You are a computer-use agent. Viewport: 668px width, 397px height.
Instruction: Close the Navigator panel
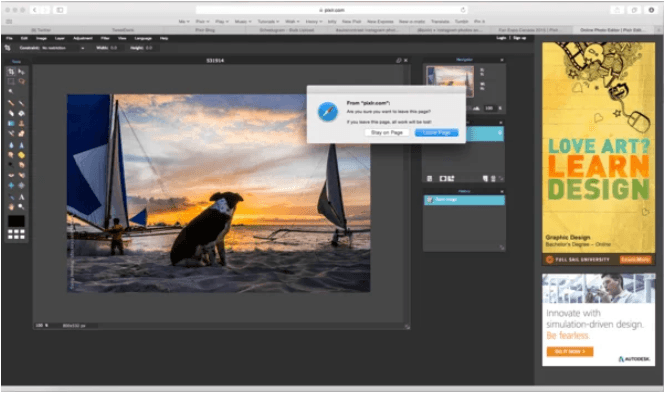501,60
